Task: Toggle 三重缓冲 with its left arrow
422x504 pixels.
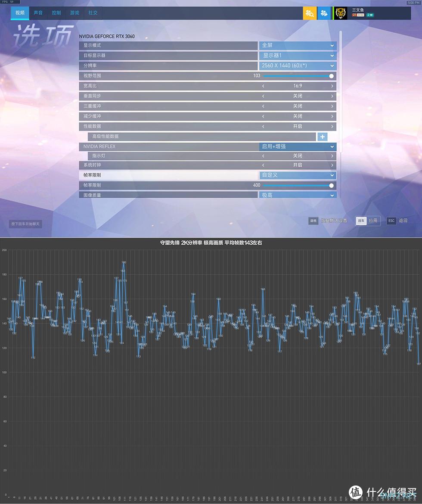Action: click(x=263, y=106)
